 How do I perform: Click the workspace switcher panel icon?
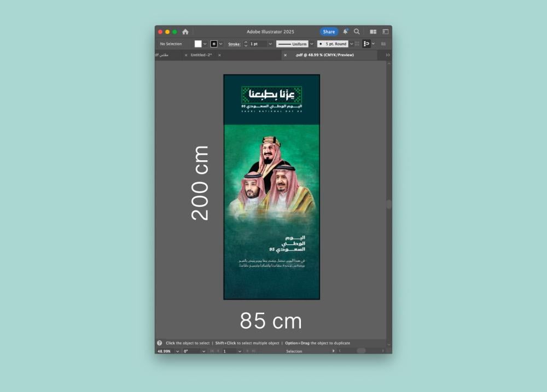(385, 32)
